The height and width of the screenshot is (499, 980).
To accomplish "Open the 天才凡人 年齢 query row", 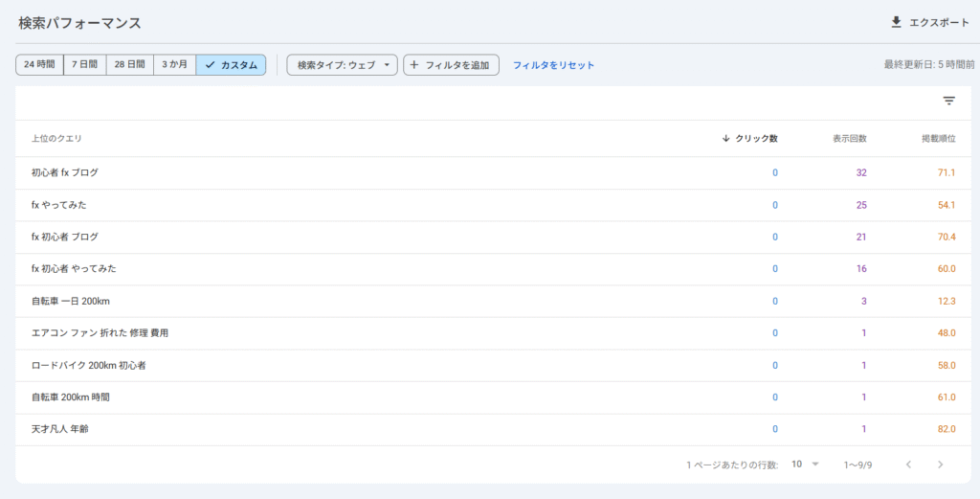I will 60,429.
